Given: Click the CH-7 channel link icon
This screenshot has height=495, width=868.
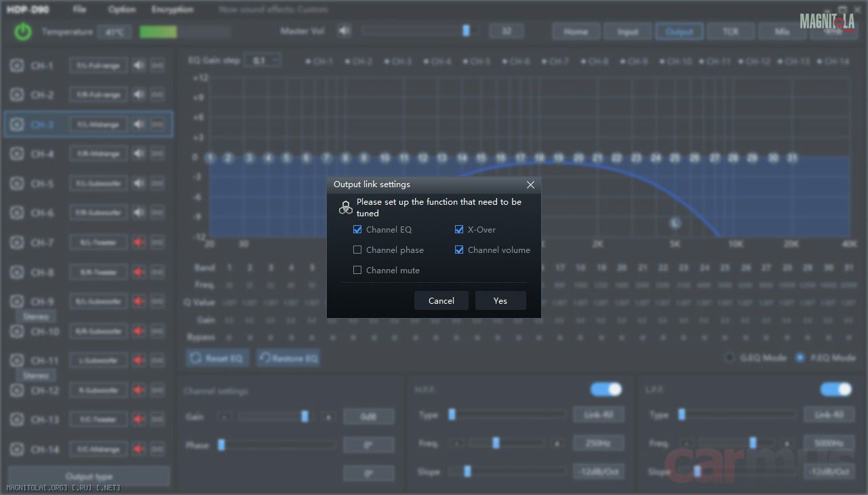Looking at the screenshot, I should pyautogui.click(x=157, y=243).
